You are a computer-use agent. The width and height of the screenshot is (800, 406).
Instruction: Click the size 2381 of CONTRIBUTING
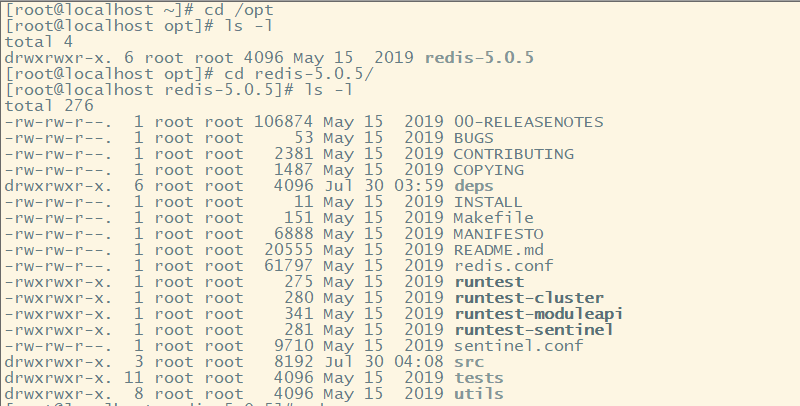[x=293, y=154]
